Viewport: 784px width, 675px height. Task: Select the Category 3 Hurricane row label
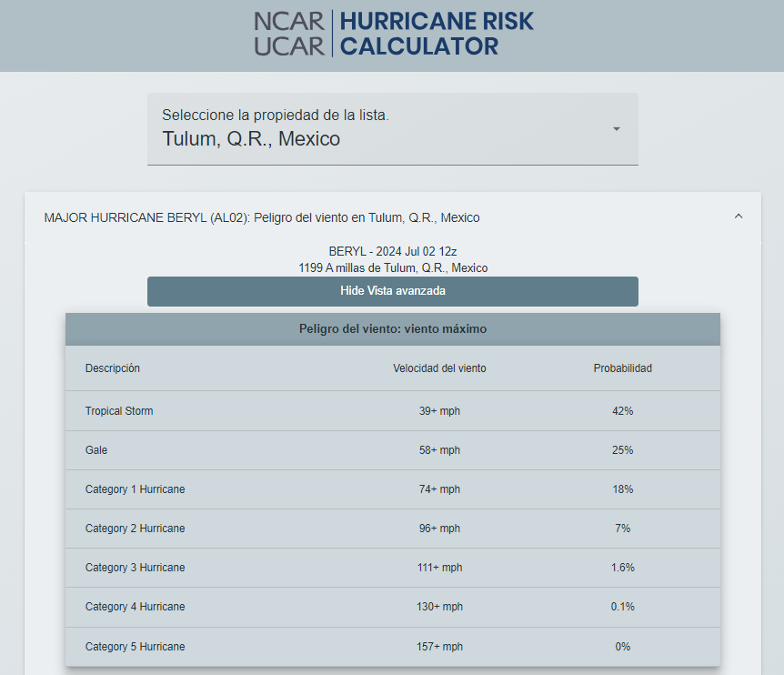(135, 568)
